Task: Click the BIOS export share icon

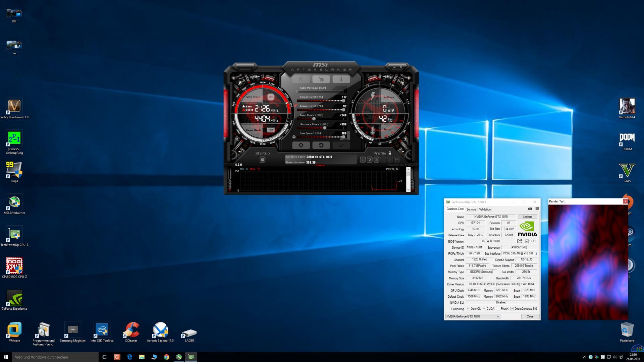Action: pos(520,241)
